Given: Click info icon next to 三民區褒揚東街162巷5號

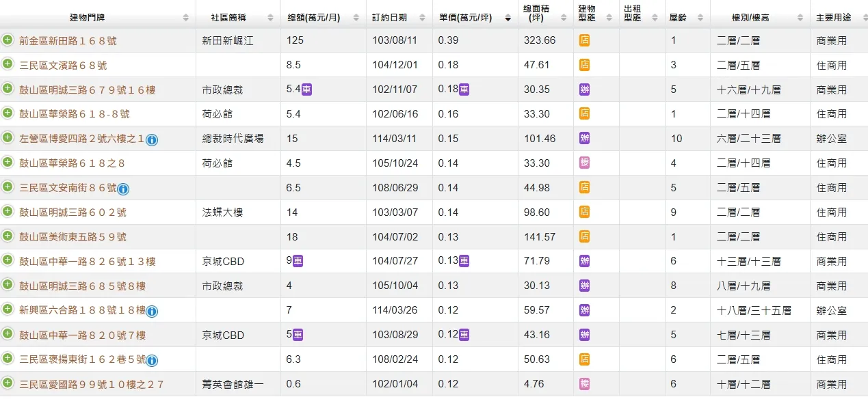Looking at the screenshot, I should [x=152, y=361].
